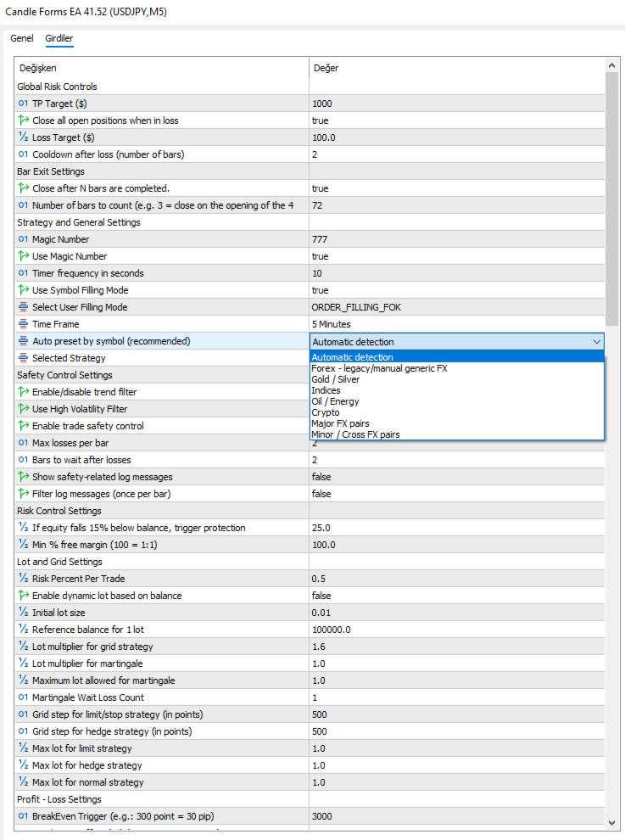625x840 pixels.
Task: Toggle the 'Enable dynamic lot based on balance' value
Action: (457, 596)
